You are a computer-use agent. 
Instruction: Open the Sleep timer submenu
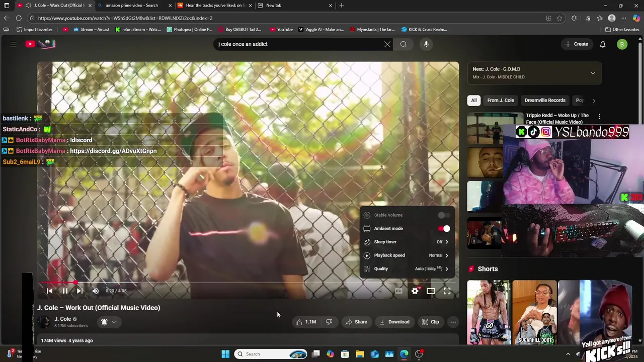pos(407,242)
